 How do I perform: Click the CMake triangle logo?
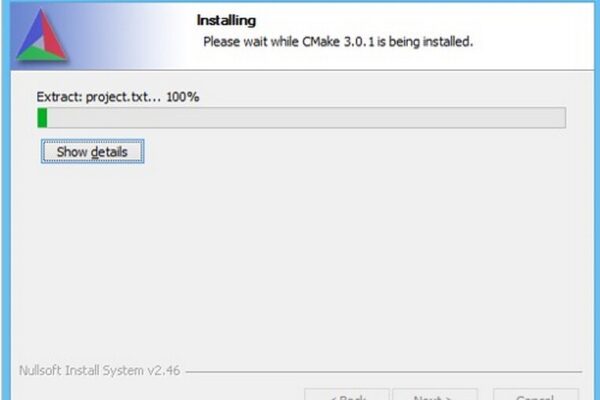tap(42, 35)
